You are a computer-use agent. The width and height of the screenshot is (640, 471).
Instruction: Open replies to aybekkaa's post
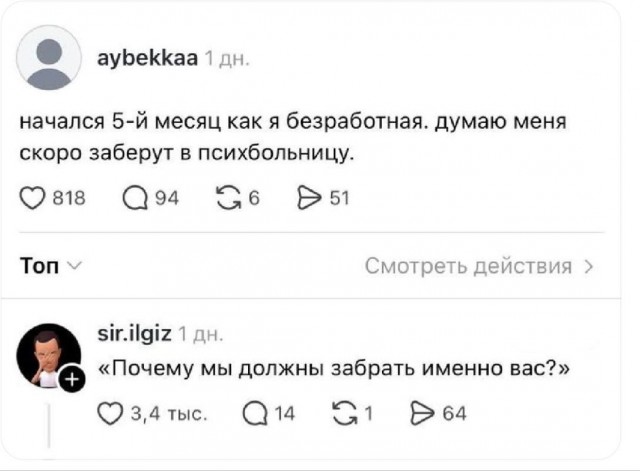pos(132,198)
